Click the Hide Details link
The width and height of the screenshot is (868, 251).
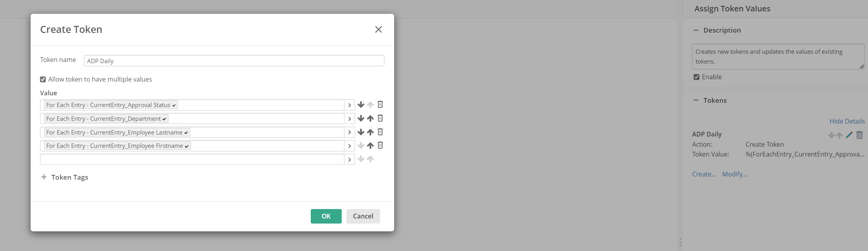click(847, 121)
